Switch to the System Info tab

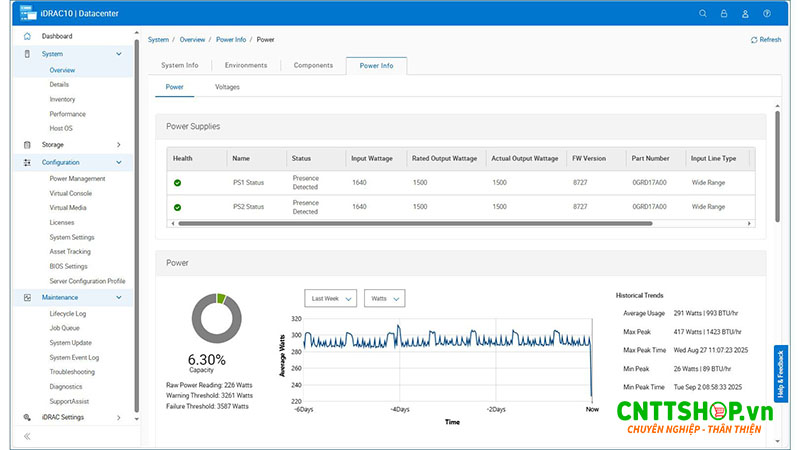click(x=180, y=66)
